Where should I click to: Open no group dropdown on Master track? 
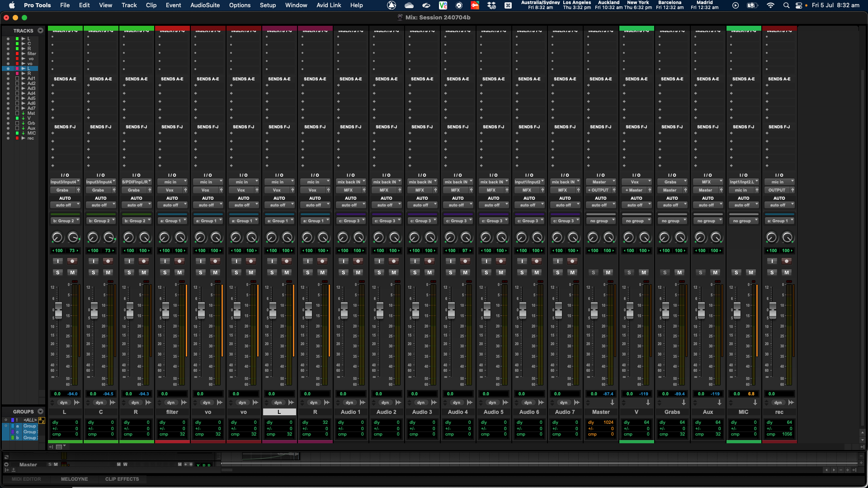point(600,221)
